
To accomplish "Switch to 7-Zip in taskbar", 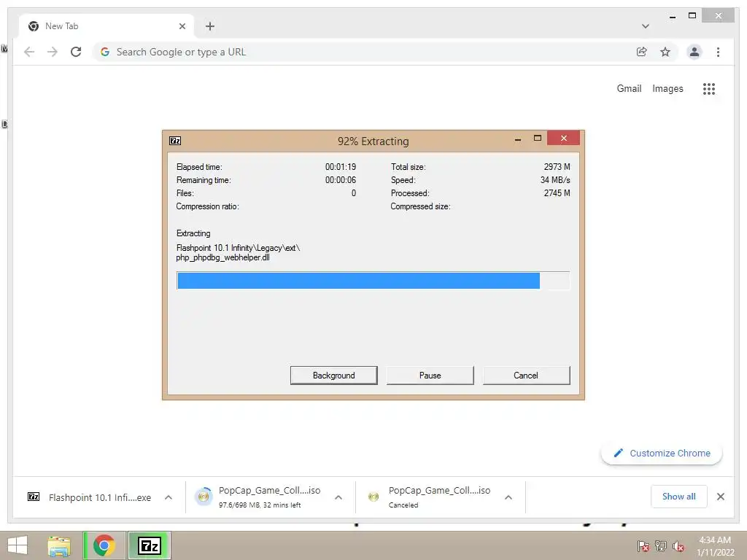I will (x=149, y=545).
